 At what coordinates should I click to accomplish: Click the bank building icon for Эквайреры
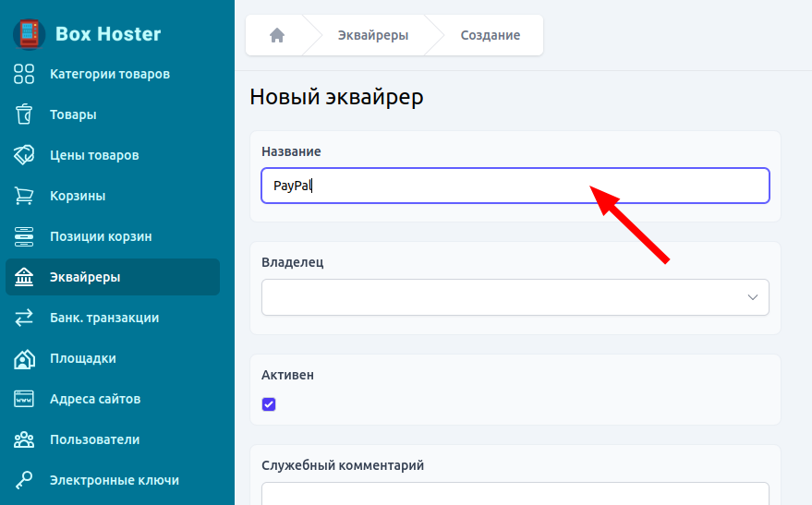pos(24,277)
